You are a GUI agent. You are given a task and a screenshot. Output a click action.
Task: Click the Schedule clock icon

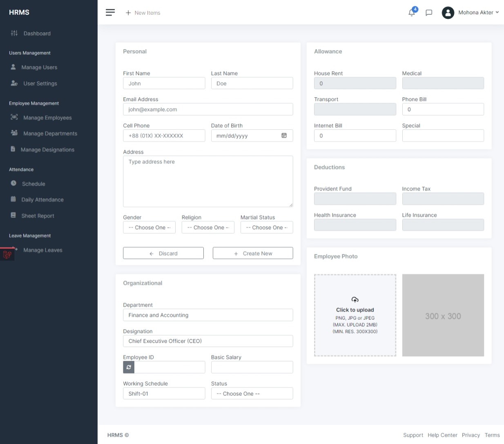pos(13,183)
